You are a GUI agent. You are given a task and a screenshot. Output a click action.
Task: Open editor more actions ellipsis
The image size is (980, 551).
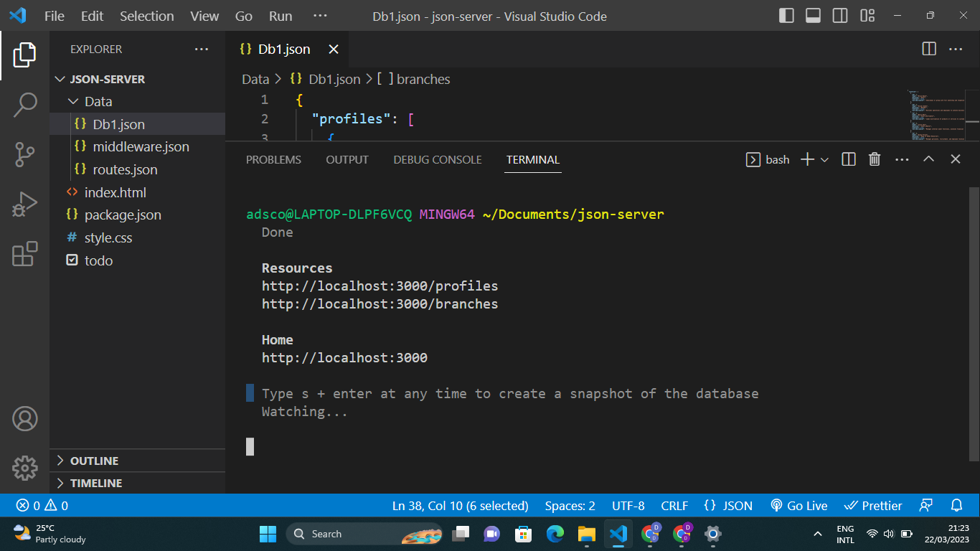point(956,50)
